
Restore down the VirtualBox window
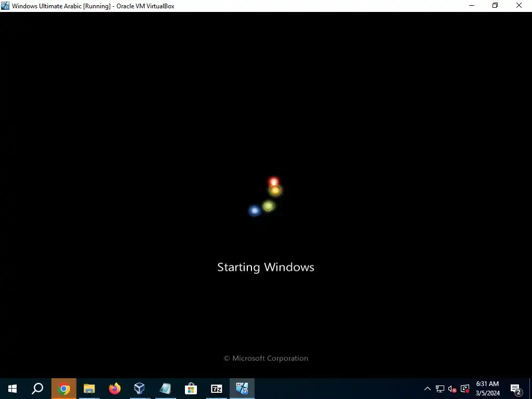click(x=495, y=6)
